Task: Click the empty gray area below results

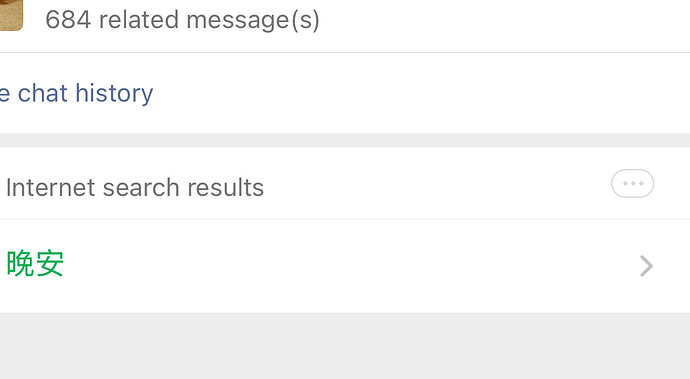Action: (345, 346)
